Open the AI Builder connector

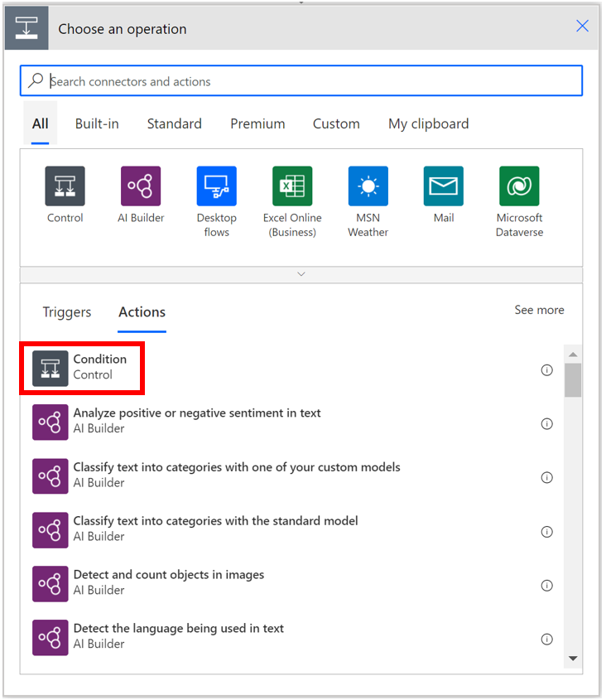tap(141, 186)
